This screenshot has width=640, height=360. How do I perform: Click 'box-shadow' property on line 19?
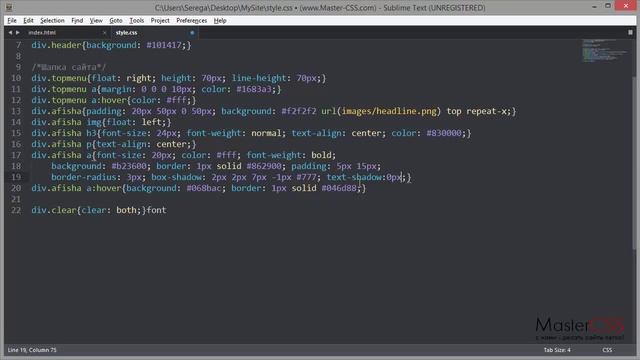pos(177,177)
